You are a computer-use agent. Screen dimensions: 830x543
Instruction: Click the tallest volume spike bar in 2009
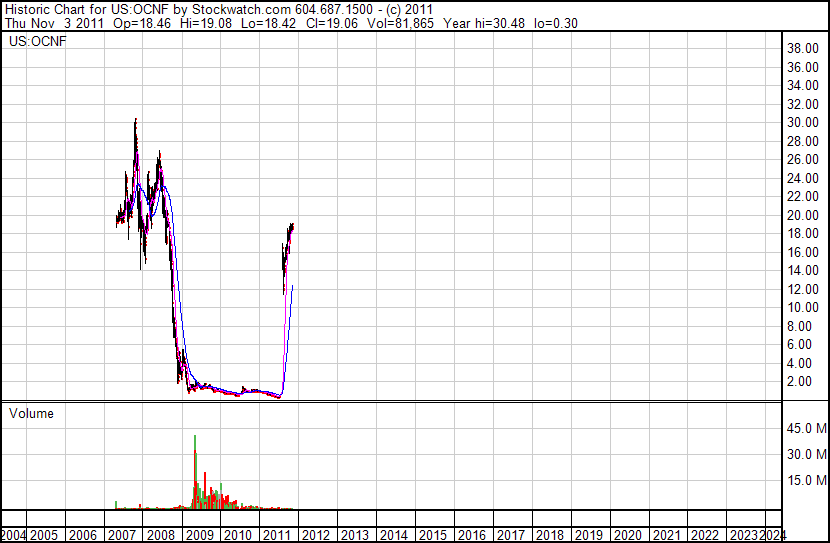click(x=194, y=470)
